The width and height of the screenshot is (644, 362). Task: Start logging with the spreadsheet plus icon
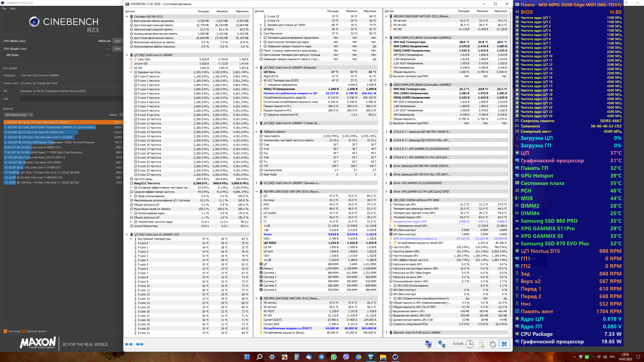point(481,344)
